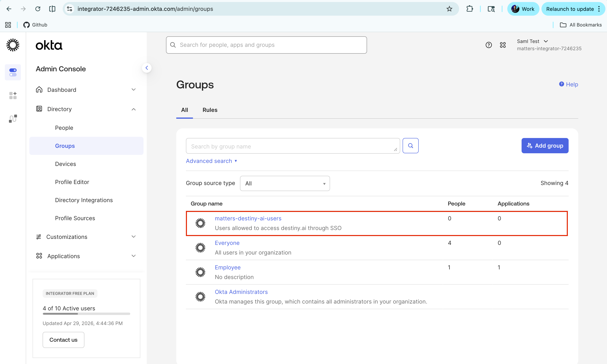This screenshot has height=364, width=607.
Task: Open the apps launcher icon in header
Action: point(503,45)
